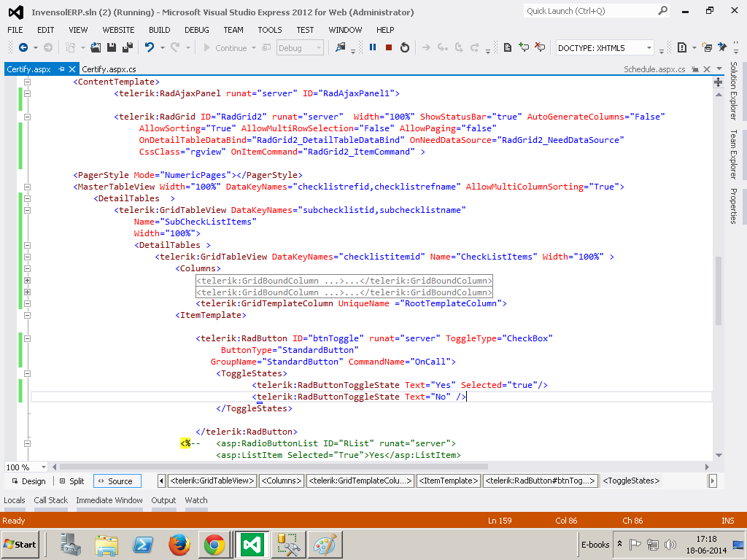The height and width of the screenshot is (560, 747).
Task: Stop debugging with the red square
Action: [x=389, y=47]
